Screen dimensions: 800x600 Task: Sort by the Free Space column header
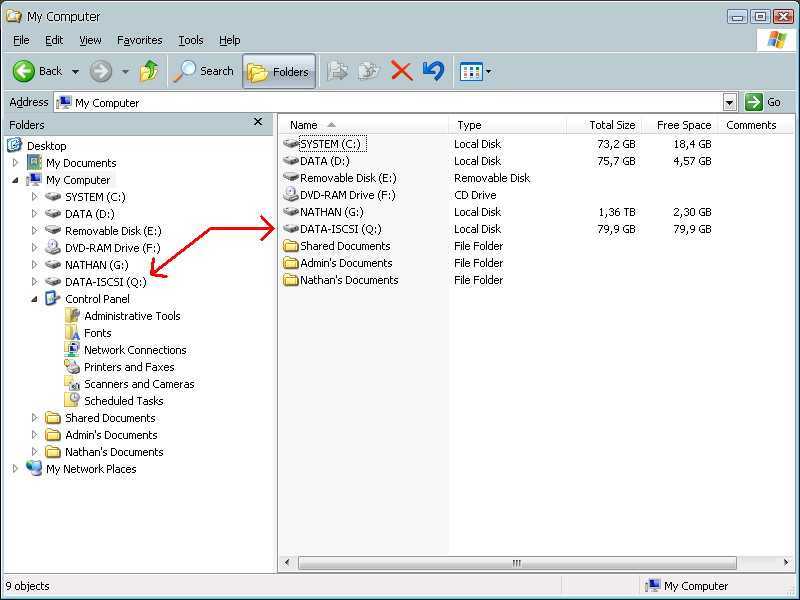tap(680, 125)
